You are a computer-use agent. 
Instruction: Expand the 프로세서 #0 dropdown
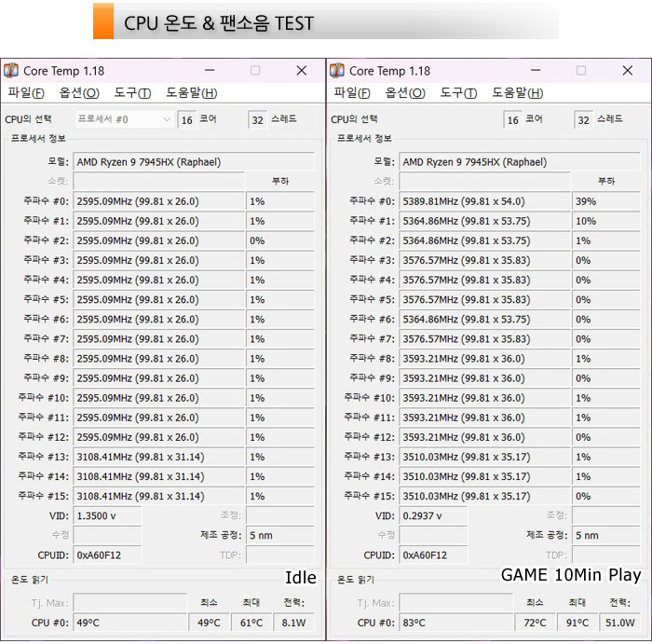124,119
